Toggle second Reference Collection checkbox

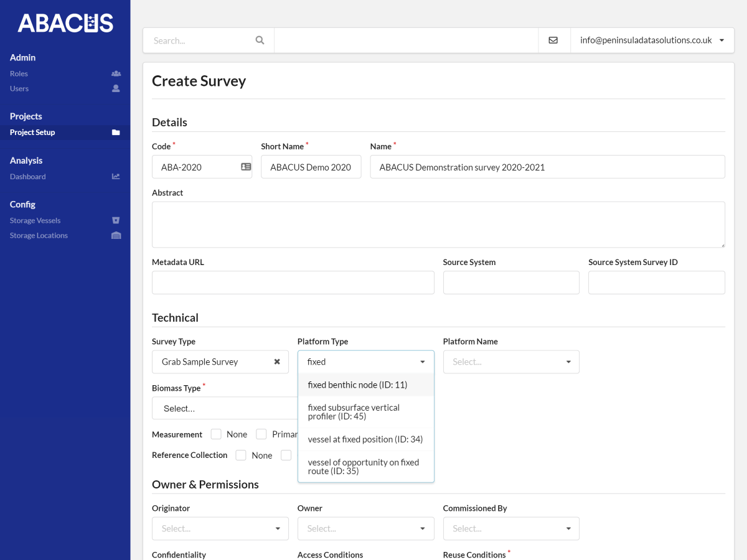pyautogui.click(x=286, y=455)
